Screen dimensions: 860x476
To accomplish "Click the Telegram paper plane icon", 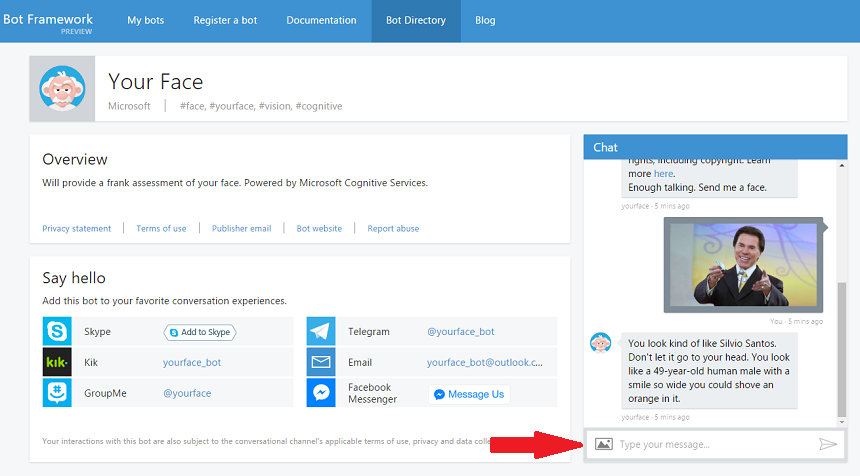I will (321, 331).
